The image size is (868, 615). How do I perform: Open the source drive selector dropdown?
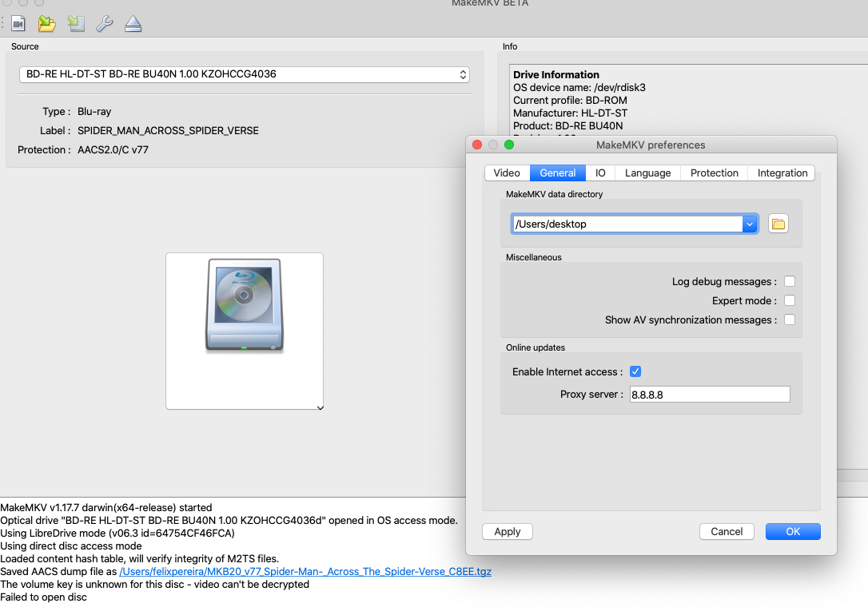(463, 74)
